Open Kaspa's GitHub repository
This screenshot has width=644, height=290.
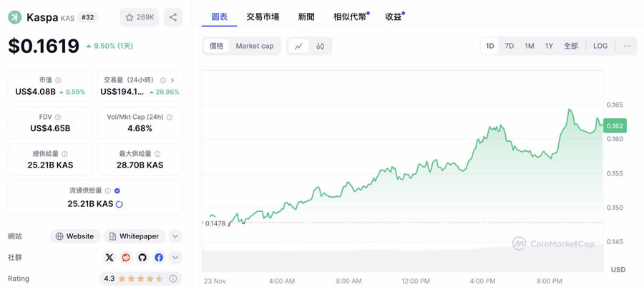pos(142,258)
